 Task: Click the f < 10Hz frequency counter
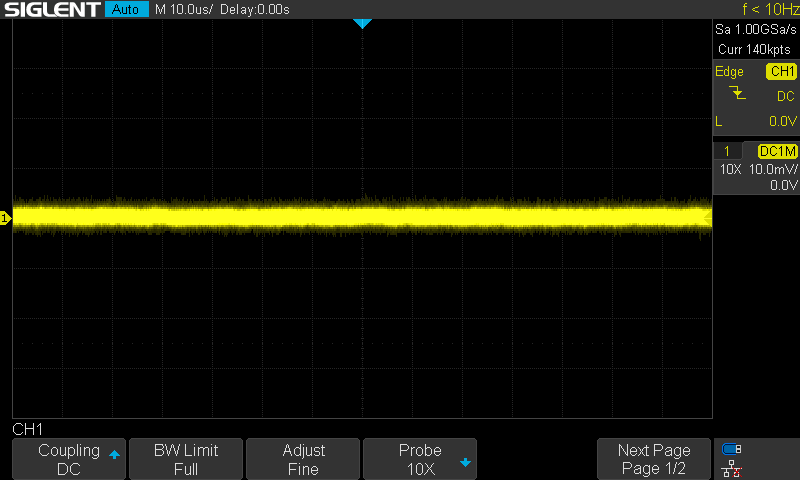pyautogui.click(x=770, y=9)
